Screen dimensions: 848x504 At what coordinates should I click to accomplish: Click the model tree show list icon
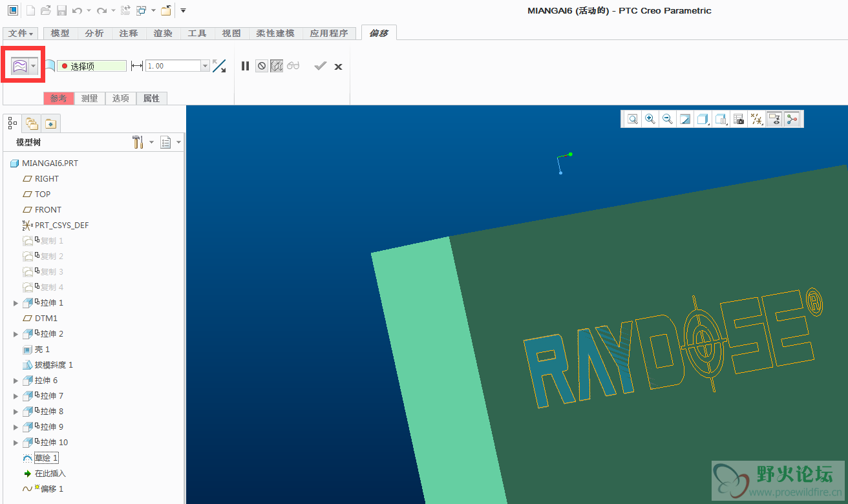coord(165,142)
